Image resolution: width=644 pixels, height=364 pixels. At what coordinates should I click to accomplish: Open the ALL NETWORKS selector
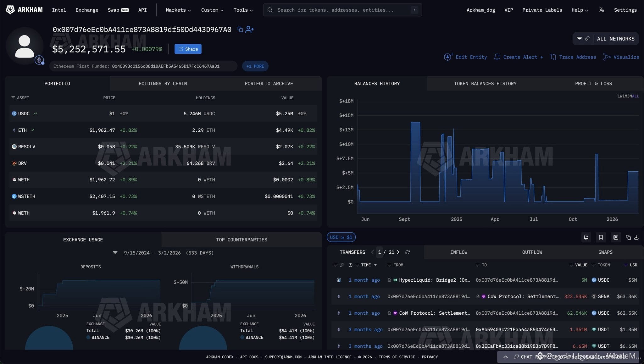click(x=606, y=39)
